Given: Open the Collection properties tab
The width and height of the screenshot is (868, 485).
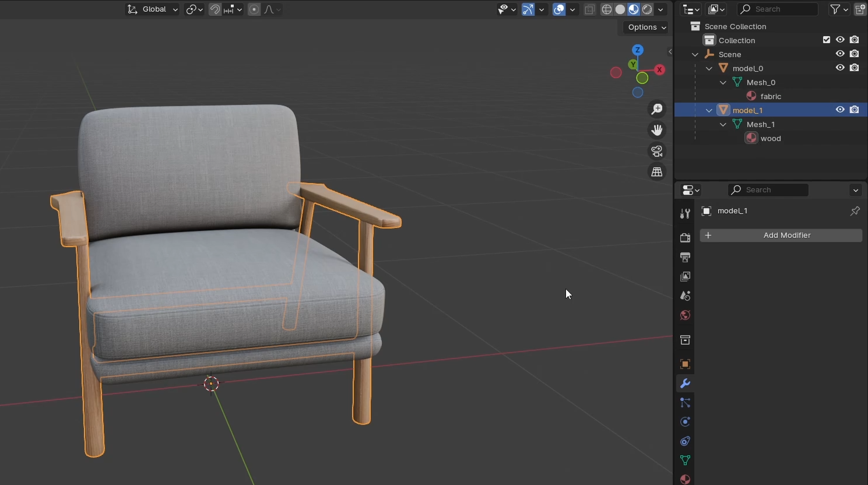Looking at the screenshot, I should (x=685, y=340).
